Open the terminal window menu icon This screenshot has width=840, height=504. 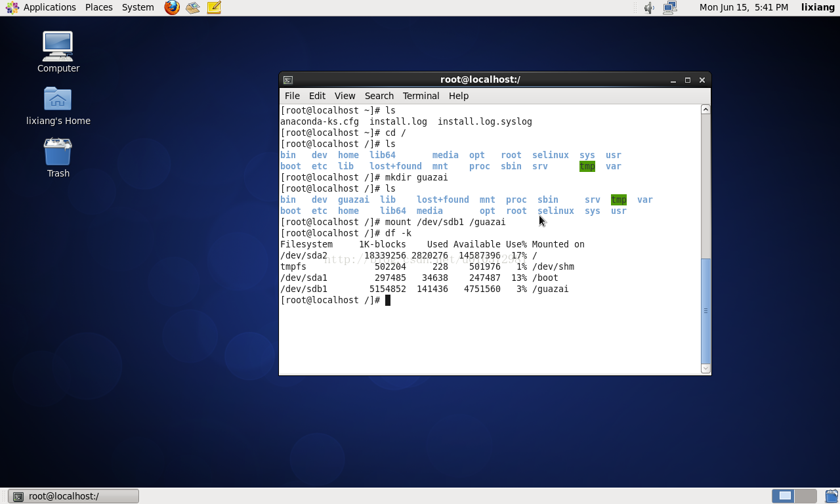[x=288, y=79]
